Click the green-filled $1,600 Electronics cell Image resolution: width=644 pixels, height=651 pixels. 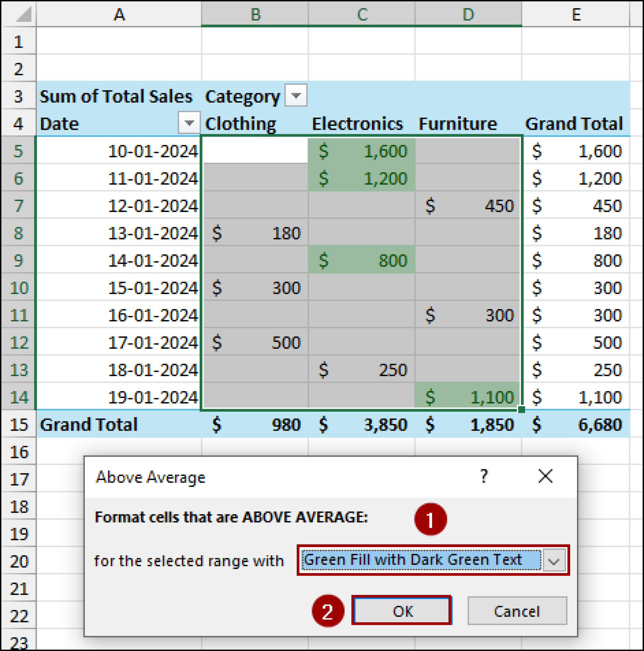point(362,151)
